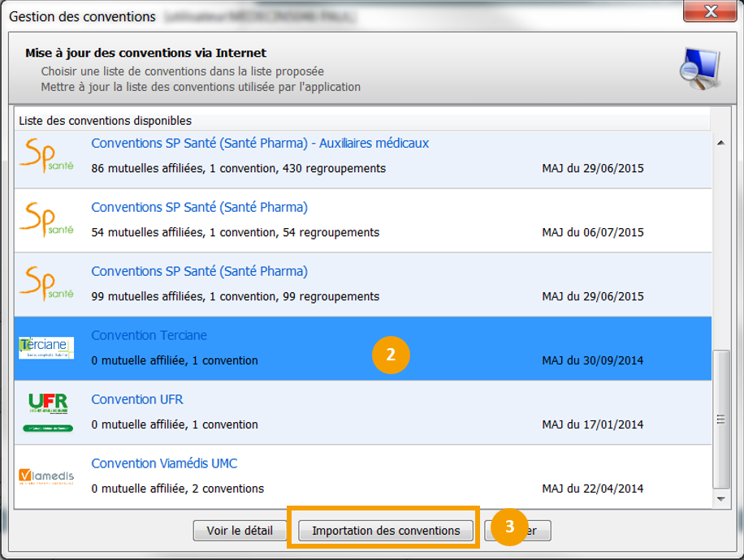This screenshot has width=744, height=560.
Task: Open the Convention Terciane title link
Action: click(x=149, y=336)
